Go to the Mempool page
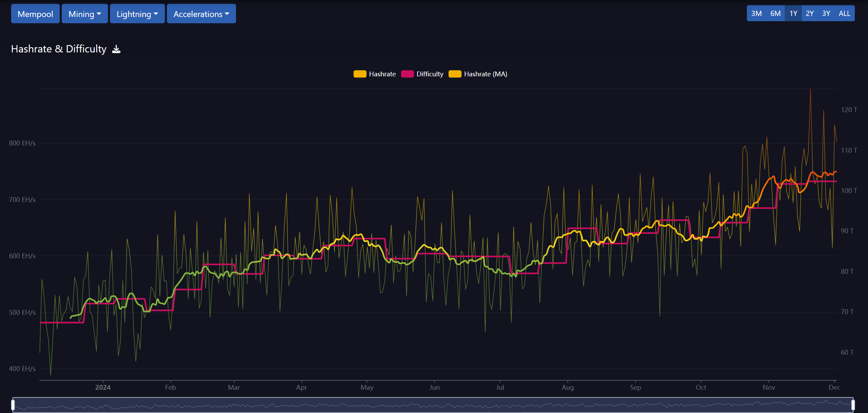 (35, 14)
